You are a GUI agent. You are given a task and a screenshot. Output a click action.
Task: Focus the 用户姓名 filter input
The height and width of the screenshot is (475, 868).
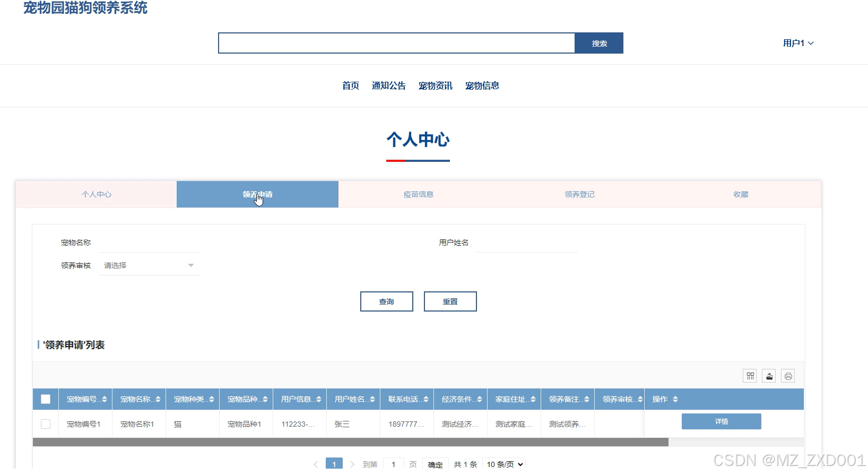click(527, 243)
